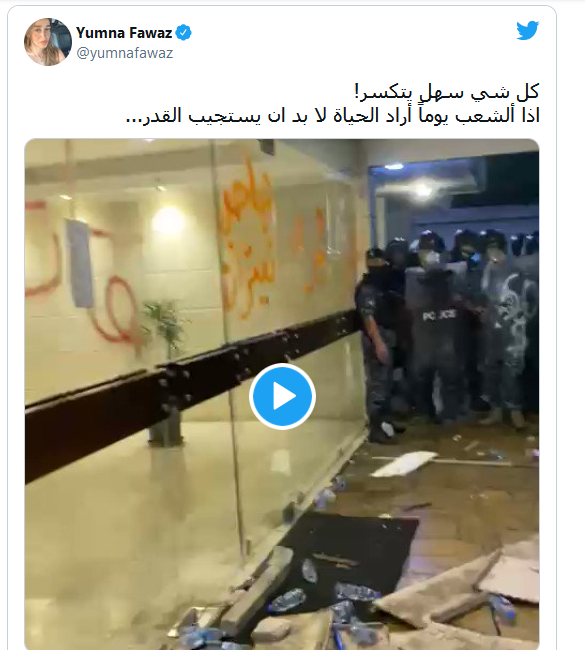The image size is (585, 650).
Task: Click the bright ceiling light above the police
Action: tap(422, 190)
